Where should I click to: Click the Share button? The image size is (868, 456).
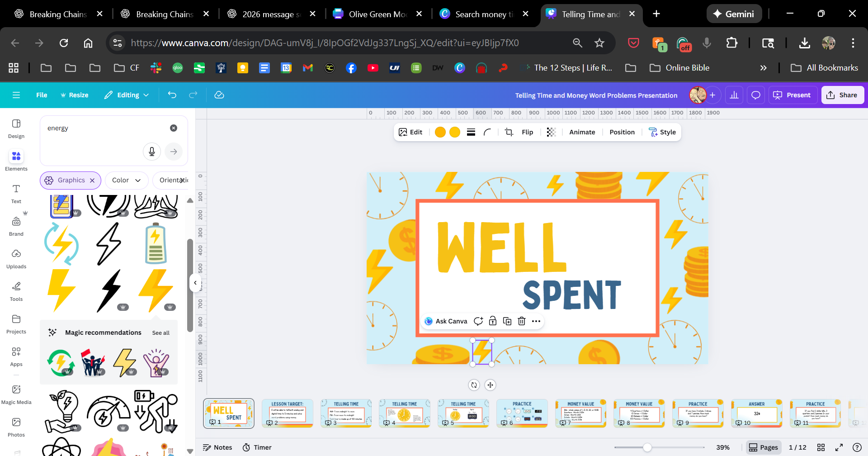(x=842, y=95)
